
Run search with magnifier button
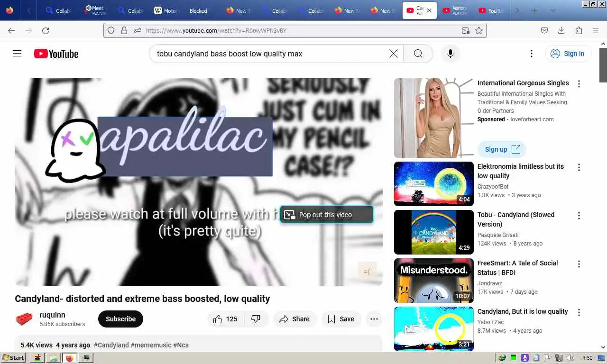pos(418,54)
